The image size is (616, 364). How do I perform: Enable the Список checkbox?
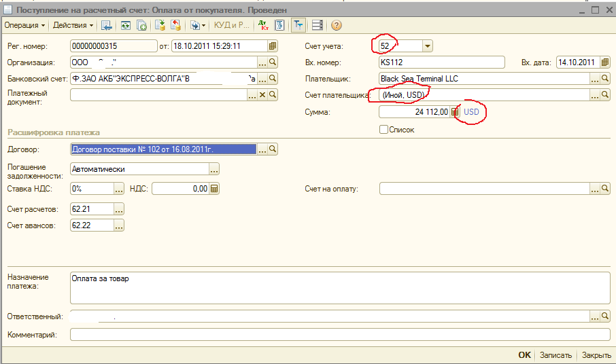point(384,130)
